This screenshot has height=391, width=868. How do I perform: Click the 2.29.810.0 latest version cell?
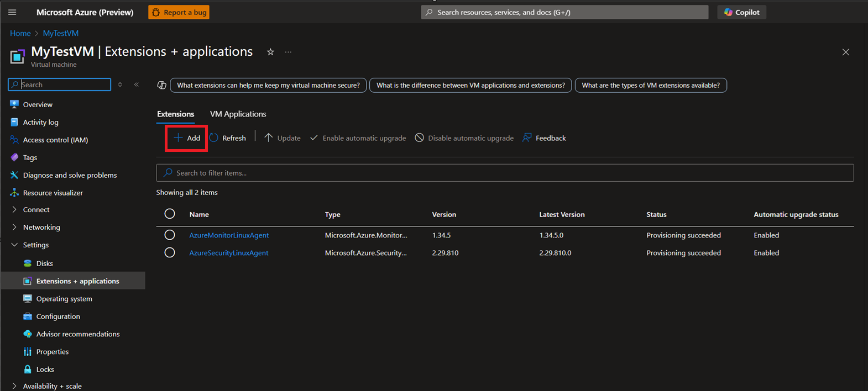555,253
